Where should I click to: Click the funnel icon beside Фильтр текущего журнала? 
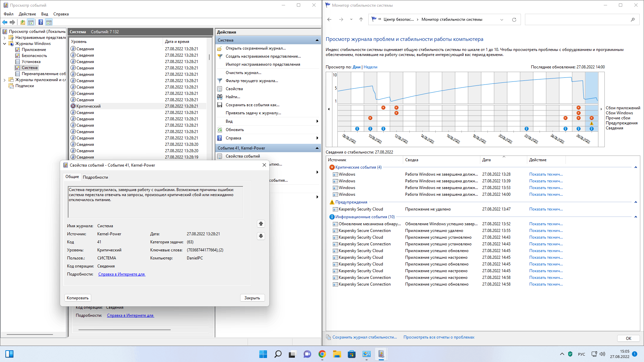coord(220,81)
